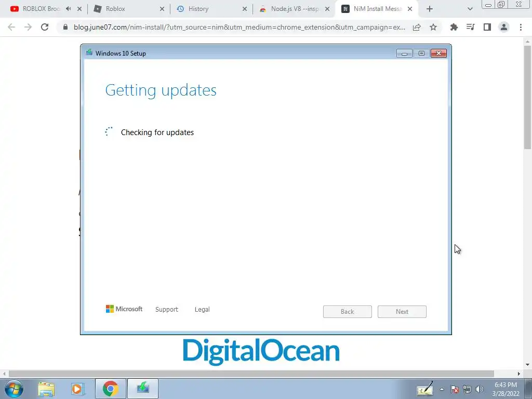This screenshot has height=399, width=532.
Task: Maximize the Windows 10 Setup window
Action: tap(421, 54)
